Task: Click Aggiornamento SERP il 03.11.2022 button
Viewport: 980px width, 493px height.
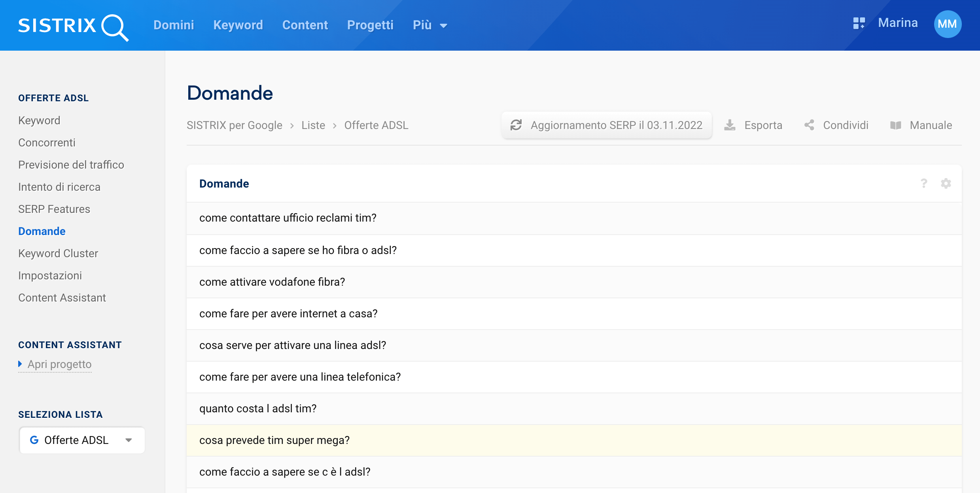Action: click(607, 125)
